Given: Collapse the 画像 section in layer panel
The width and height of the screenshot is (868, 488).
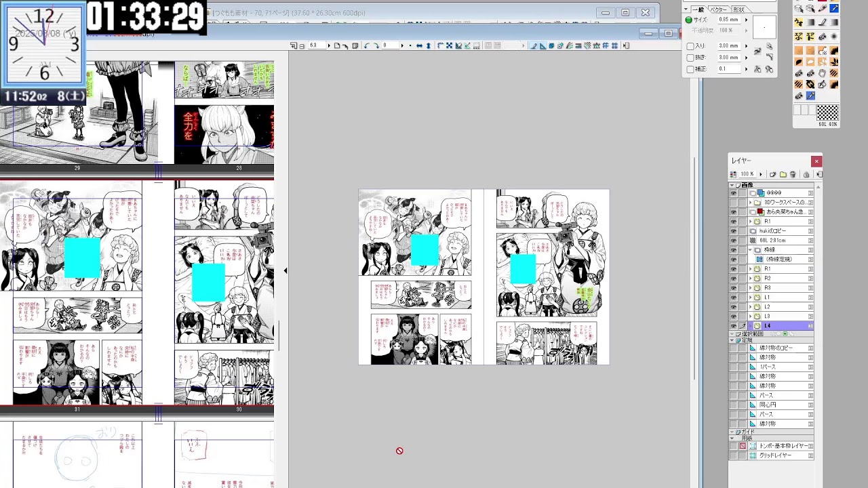Looking at the screenshot, I should 732,185.
